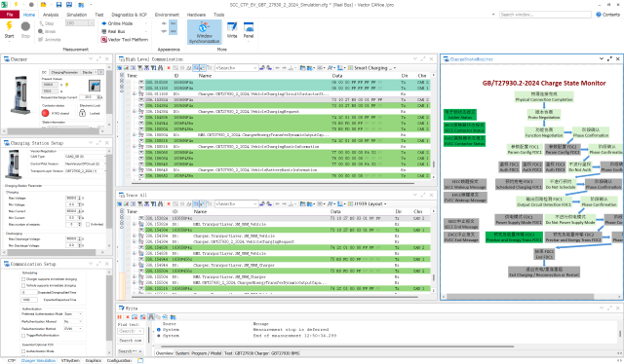Click the new desktop icon next to Configuration tab
The height and width of the screenshot is (364, 624).
140,360
